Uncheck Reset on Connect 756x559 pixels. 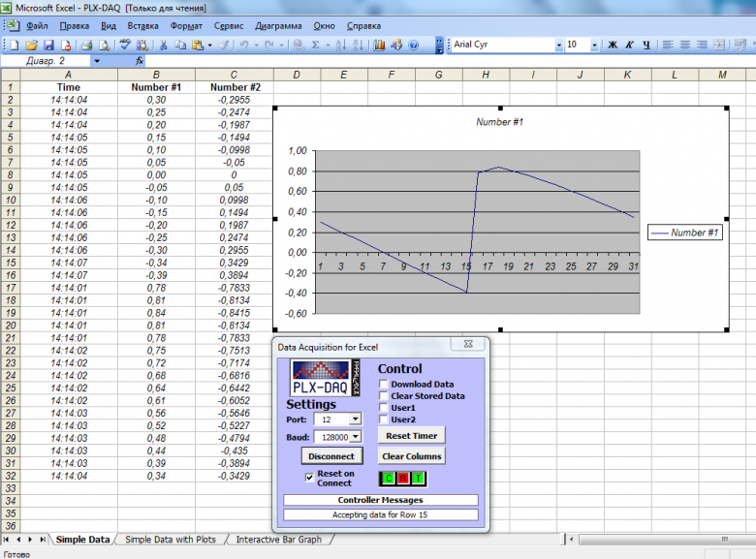click(x=309, y=478)
